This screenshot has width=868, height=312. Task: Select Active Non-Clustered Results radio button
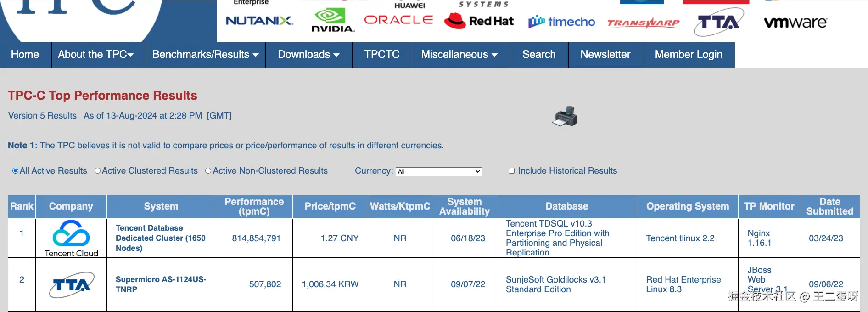click(x=208, y=171)
